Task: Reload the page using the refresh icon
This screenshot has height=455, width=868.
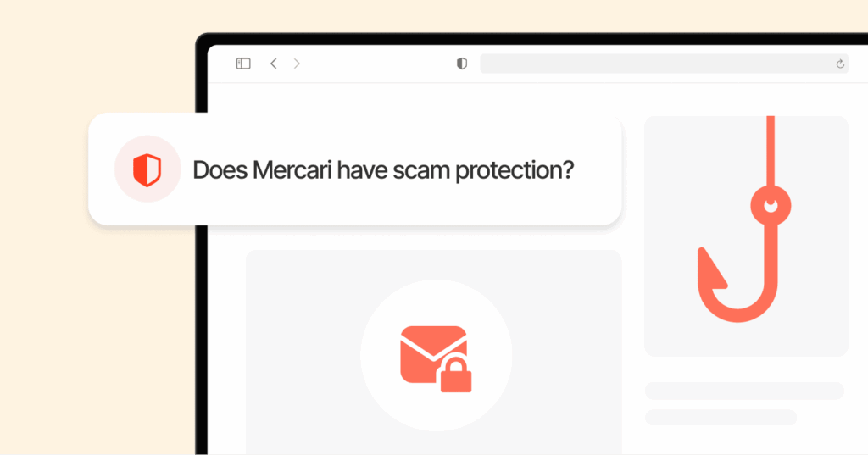Action: (x=840, y=64)
